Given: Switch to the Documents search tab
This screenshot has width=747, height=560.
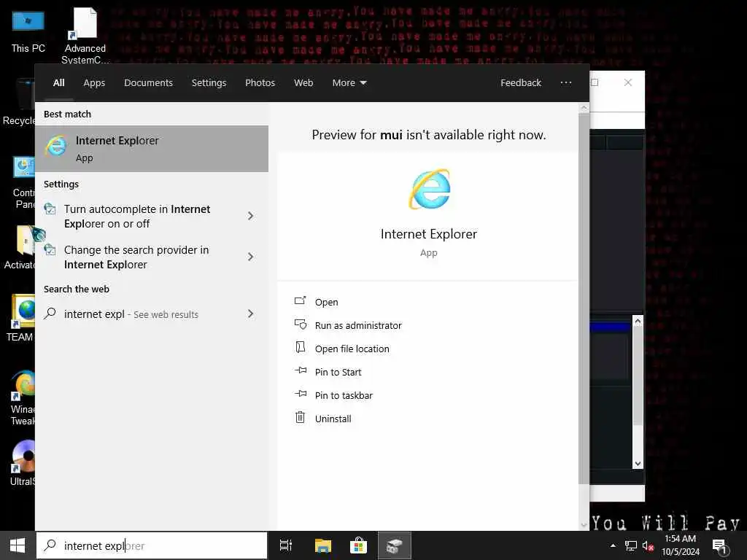Looking at the screenshot, I should 148,83.
